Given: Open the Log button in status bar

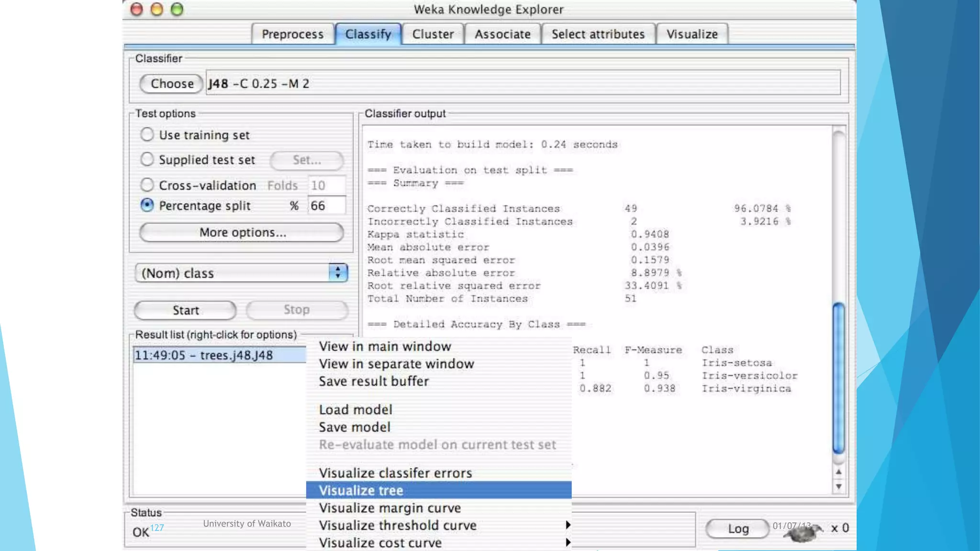Looking at the screenshot, I should pos(737,529).
